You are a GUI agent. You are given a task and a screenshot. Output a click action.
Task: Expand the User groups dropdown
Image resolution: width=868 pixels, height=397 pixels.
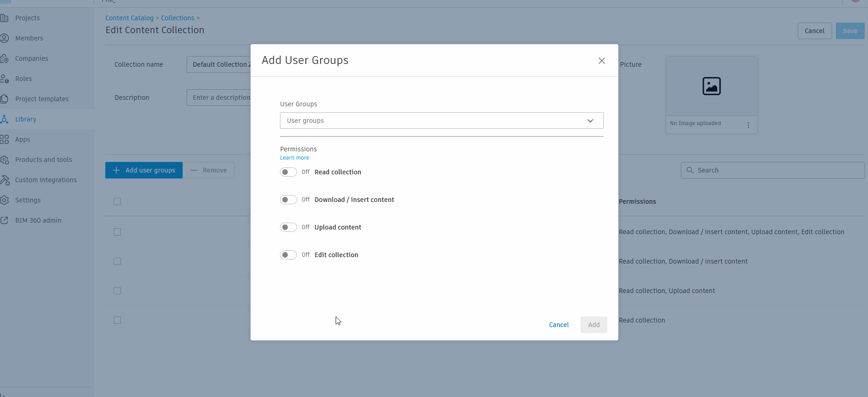click(441, 121)
